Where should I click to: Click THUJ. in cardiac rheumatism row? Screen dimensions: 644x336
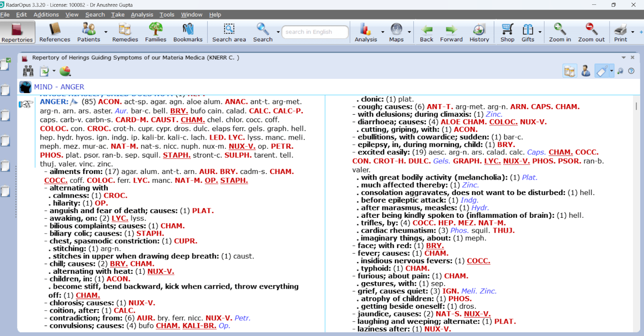[504, 231]
